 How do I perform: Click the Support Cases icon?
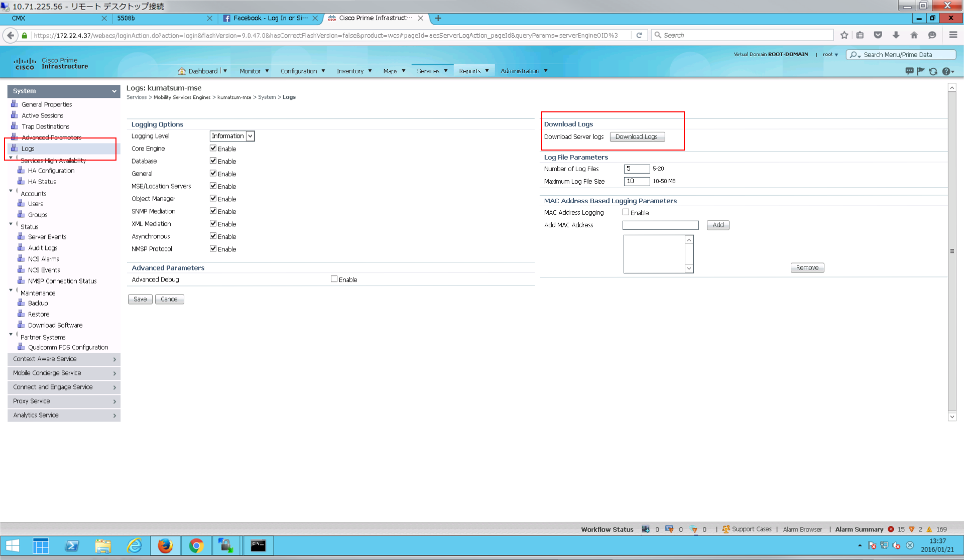726,529
